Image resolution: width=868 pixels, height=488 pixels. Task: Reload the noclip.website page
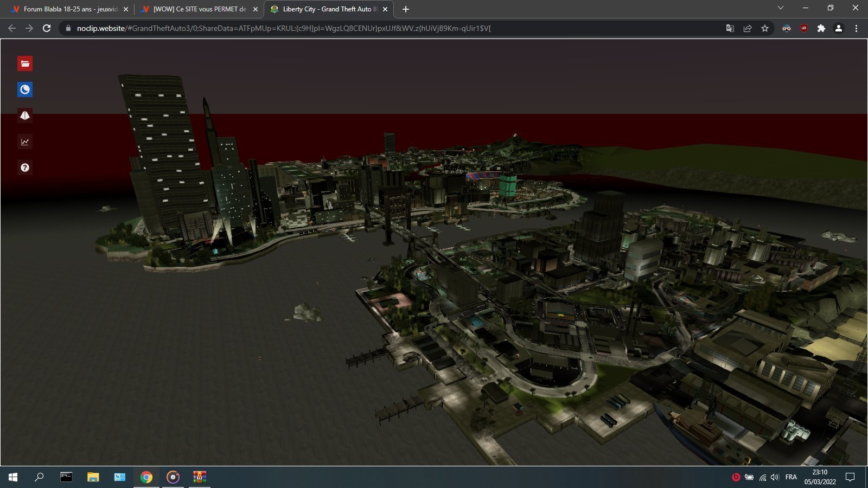47,28
